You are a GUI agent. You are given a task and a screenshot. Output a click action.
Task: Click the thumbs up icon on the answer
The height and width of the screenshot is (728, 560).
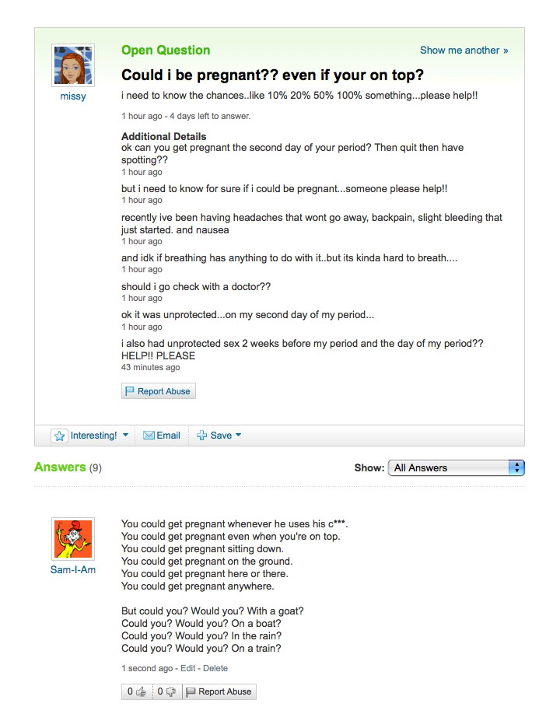[x=141, y=691]
